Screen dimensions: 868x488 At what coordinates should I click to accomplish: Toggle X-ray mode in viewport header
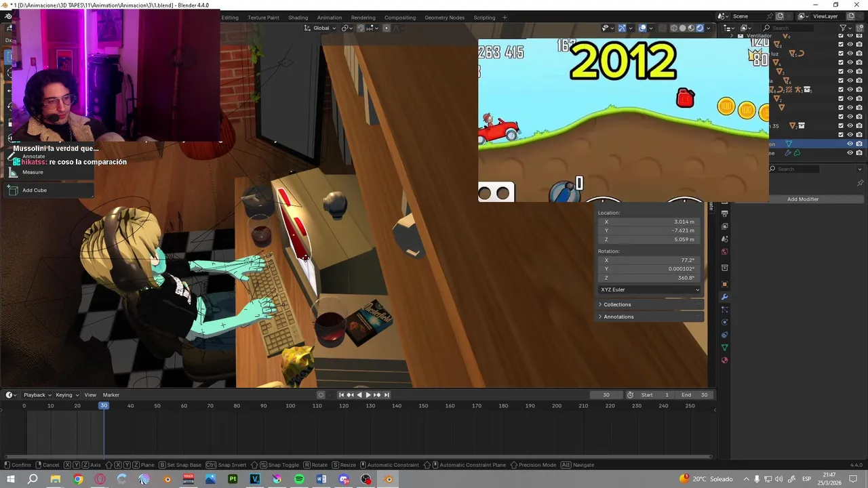(663, 28)
